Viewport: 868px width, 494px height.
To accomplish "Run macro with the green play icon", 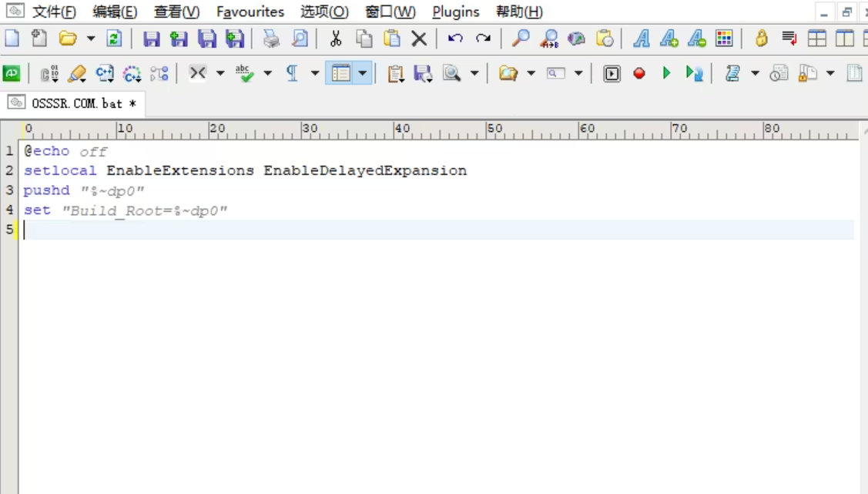I will [x=666, y=73].
